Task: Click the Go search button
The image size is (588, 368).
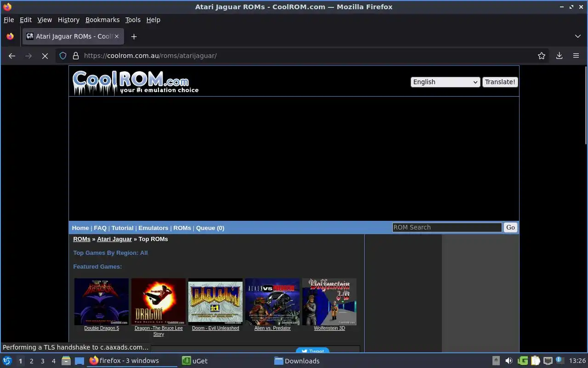Action: (x=510, y=227)
